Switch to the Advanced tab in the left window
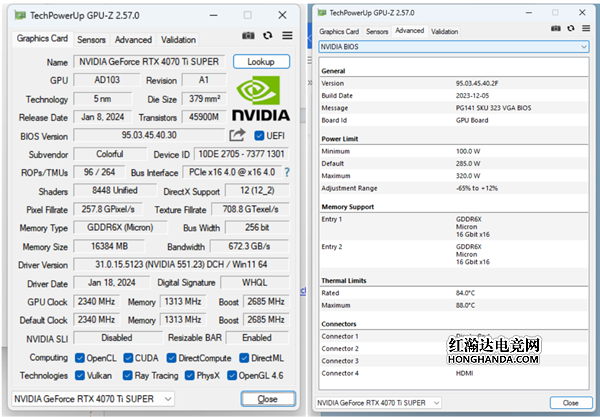Viewport: 600px width, 417px height. [x=133, y=39]
